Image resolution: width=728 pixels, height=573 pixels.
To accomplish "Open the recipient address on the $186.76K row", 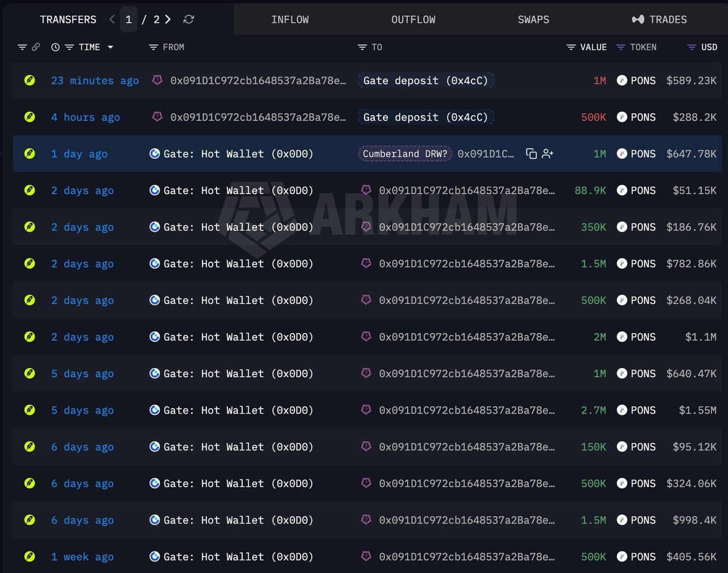I will pos(467,227).
